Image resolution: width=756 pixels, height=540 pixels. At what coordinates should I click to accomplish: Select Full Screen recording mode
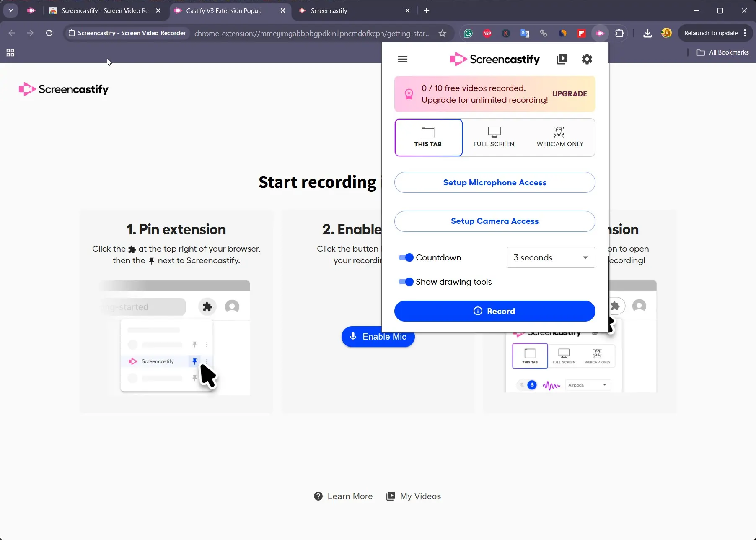pyautogui.click(x=494, y=138)
